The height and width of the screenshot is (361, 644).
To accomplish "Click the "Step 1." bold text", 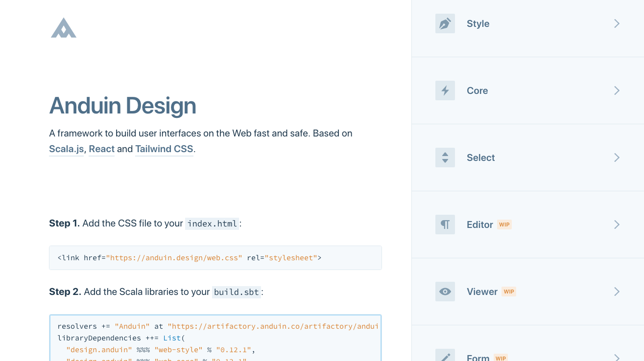I will click(64, 224).
